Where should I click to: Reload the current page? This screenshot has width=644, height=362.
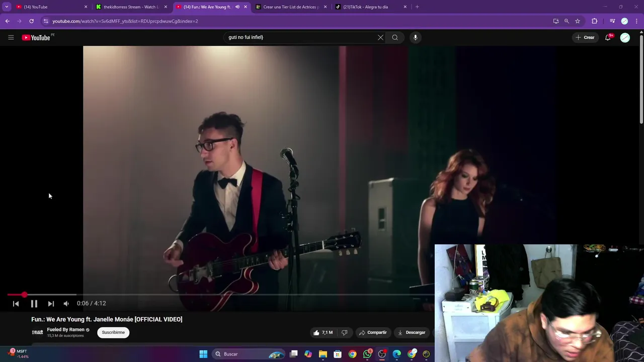coord(31,21)
